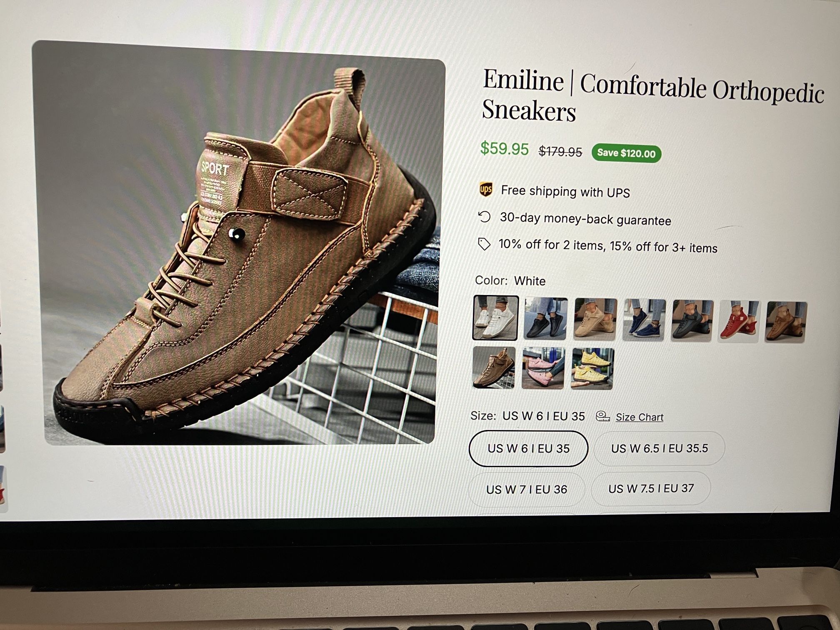Select the yellow sneaker color swatch
Screen dimensions: 840x630
pyautogui.click(x=592, y=369)
